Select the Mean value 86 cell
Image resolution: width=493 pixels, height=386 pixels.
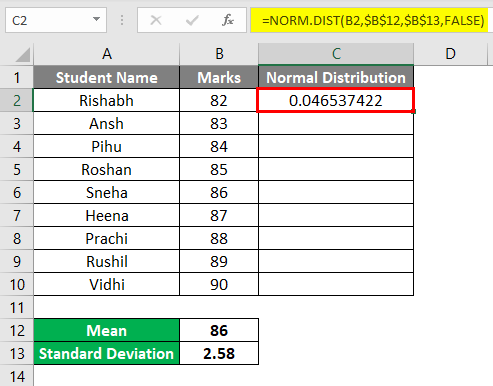coord(219,330)
